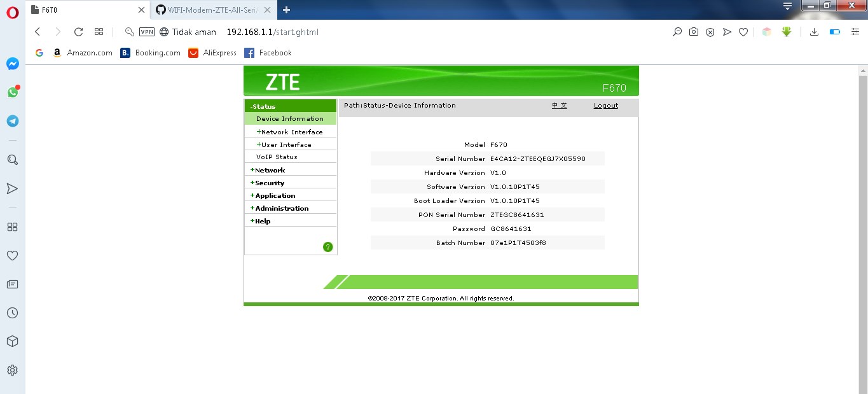Open Speed Dial grid in sidebar
Image resolution: width=868 pixels, height=394 pixels.
[12, 227]
